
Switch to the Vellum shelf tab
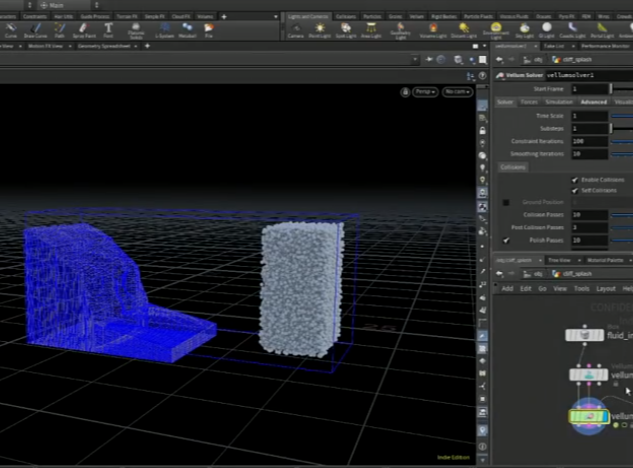[416, 17]
